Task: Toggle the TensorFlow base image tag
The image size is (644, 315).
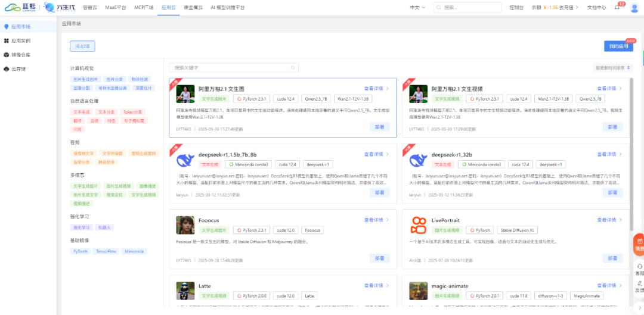Action: coord(106,251)
